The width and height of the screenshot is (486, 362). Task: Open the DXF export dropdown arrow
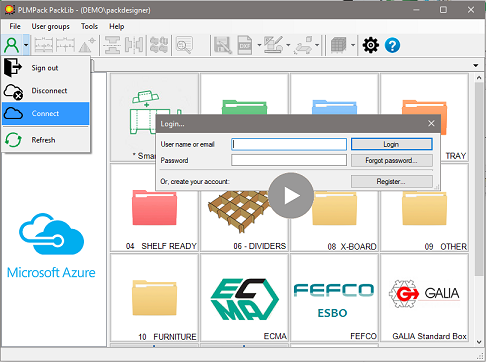(259, 45)
